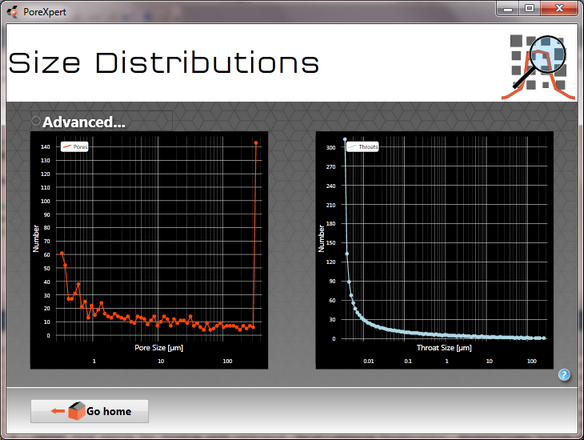Click the Advanced... label text
The image size is (584, 440).
pyautogui.click(x=84, y=122)
